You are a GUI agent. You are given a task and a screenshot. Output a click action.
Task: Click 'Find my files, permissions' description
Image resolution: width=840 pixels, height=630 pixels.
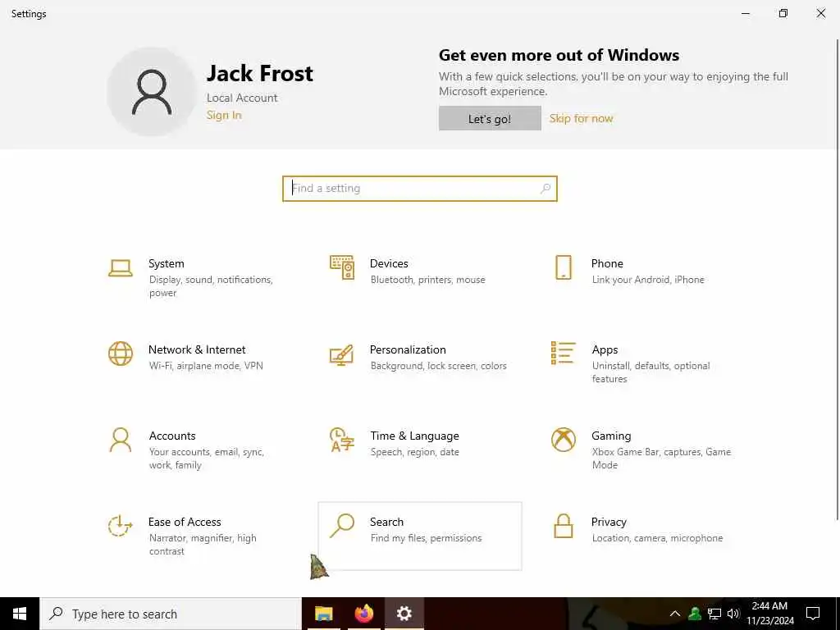tap(426, 538)
